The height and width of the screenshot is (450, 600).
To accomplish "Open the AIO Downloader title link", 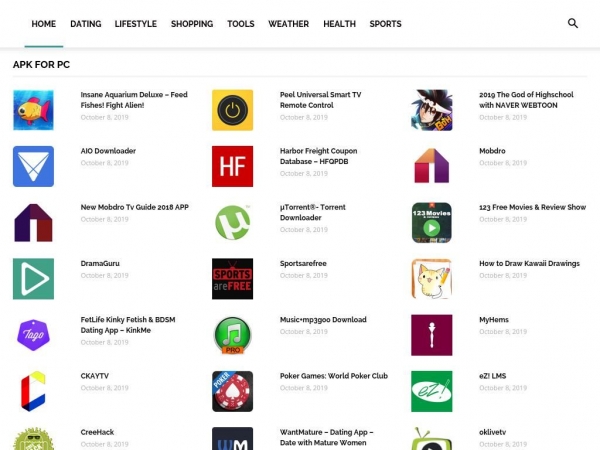I will [x=108, y=151].
